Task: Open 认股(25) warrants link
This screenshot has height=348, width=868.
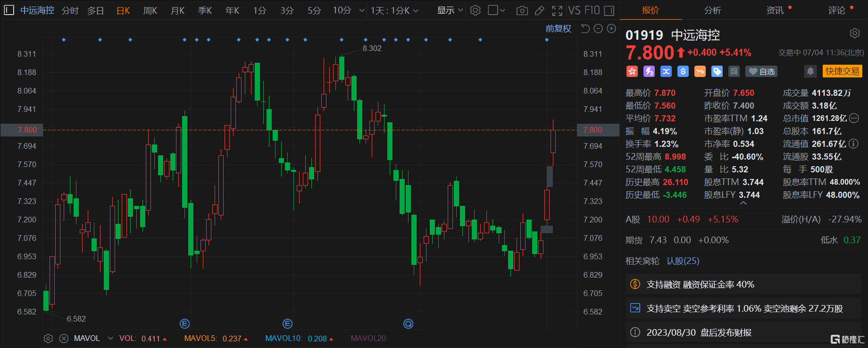Action: pyautogui.click(x=683, y=261)
